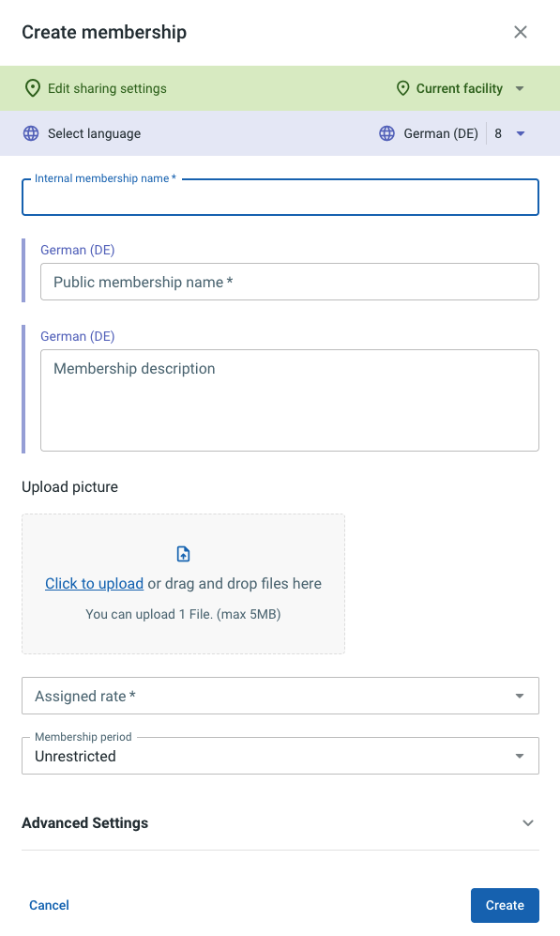Open the Current facility dropdown arrow
Screen dimensions: 560x936
point(520,88)
